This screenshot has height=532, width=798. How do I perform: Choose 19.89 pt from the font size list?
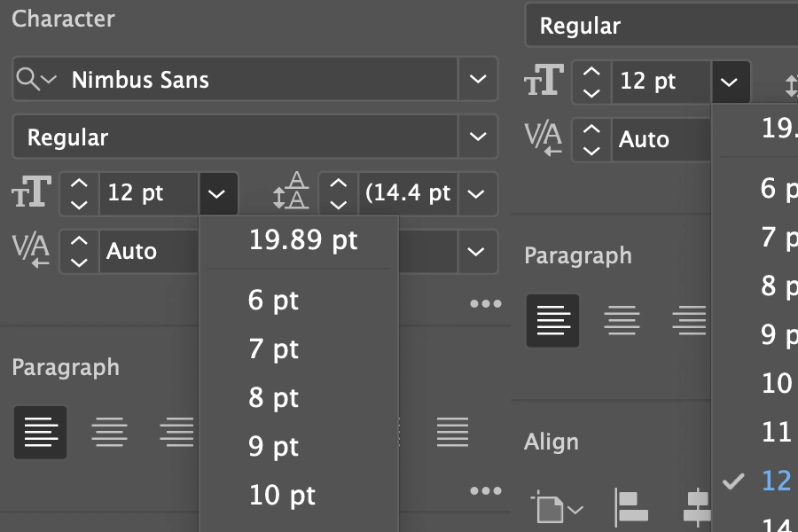coord(299,240)
